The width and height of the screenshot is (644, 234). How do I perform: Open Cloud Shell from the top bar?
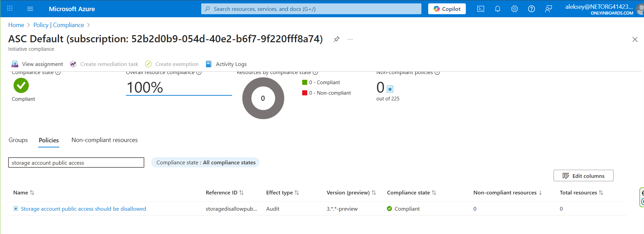click(x=480, y=9)
